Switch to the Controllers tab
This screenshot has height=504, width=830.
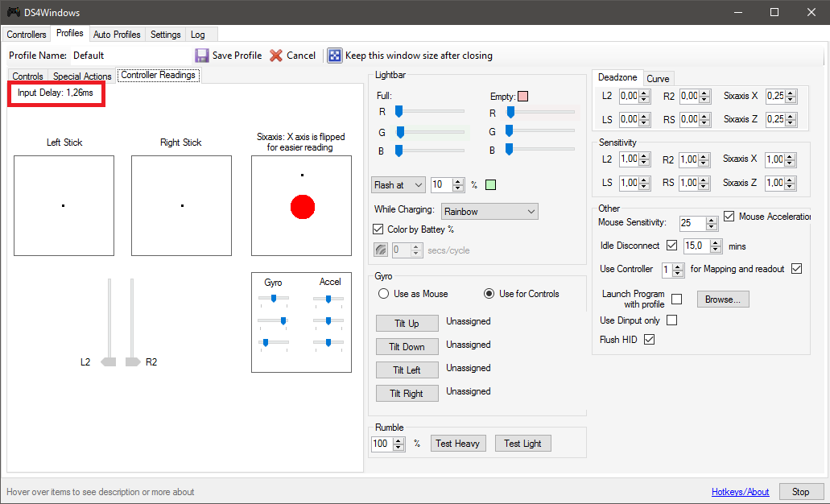click(x=27, y=35)
